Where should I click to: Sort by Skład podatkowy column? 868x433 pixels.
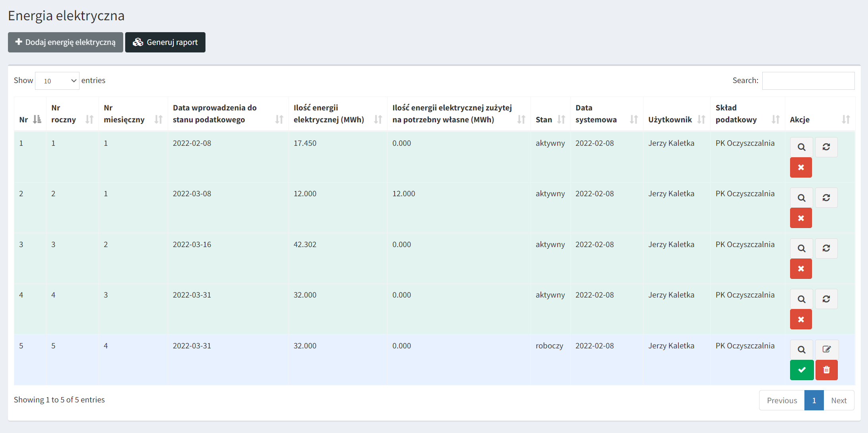pyautogui.click(x=747, y=114)
